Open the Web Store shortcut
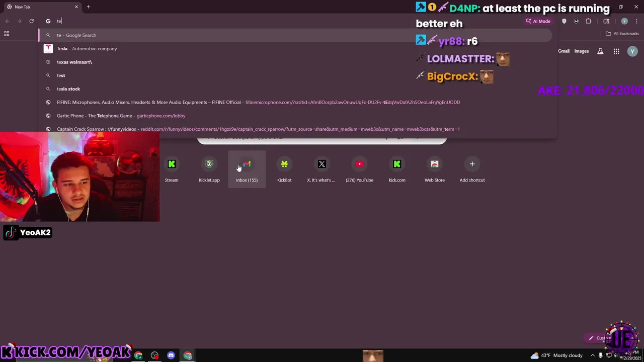 coord(435,169)
